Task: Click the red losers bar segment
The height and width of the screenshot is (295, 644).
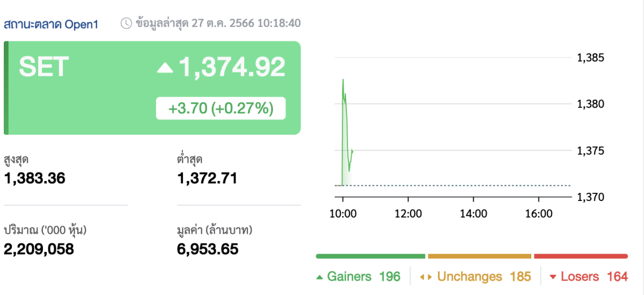Action: coord(581,256)
